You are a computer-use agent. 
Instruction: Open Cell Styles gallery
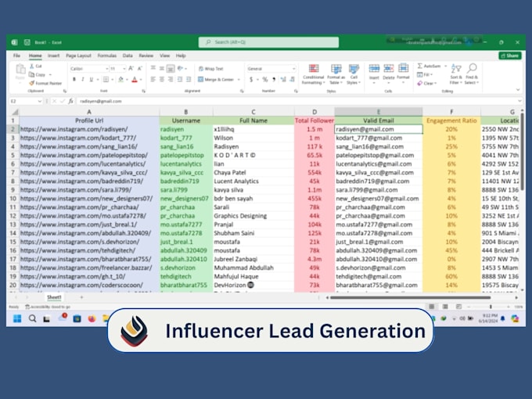tap(354, 74)
